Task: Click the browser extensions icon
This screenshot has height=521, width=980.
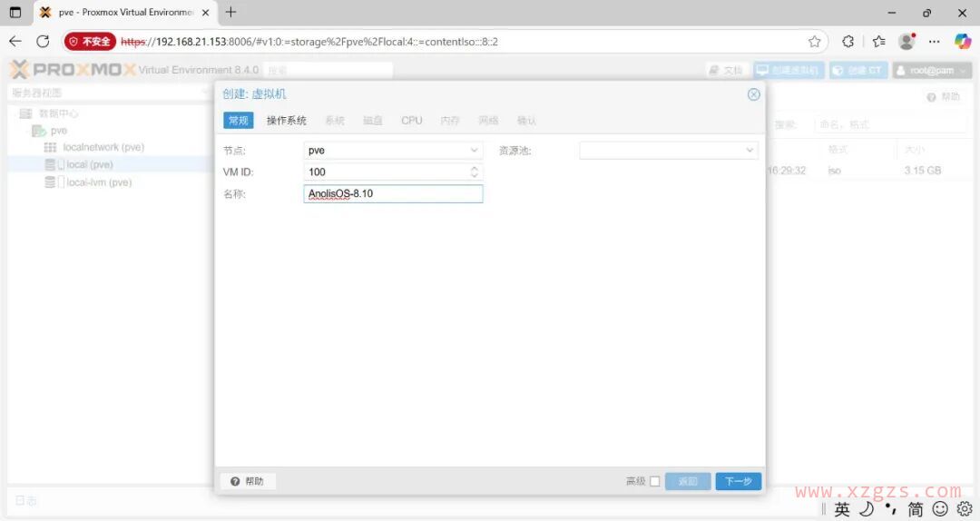Action: 848,42
